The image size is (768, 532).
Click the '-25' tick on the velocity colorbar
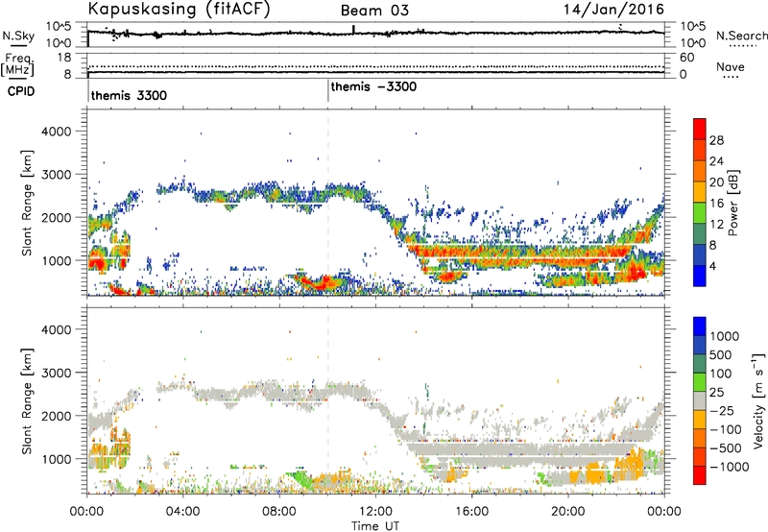click(x=722, y=410)
